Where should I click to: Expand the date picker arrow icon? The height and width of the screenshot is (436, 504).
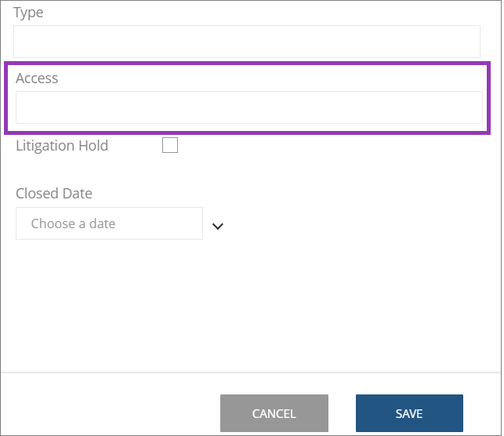[x=218, y=227]
